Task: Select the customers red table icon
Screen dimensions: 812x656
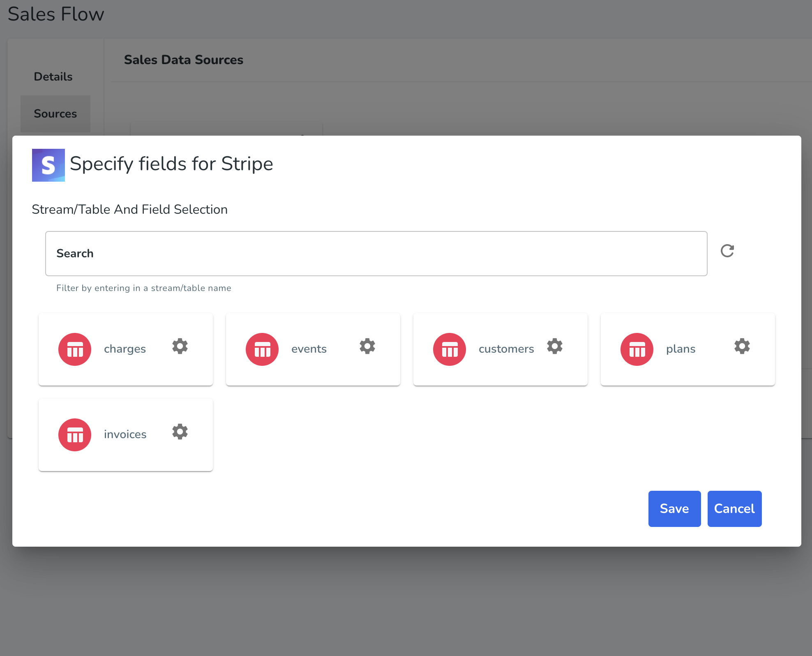Action: pos(450,349)
